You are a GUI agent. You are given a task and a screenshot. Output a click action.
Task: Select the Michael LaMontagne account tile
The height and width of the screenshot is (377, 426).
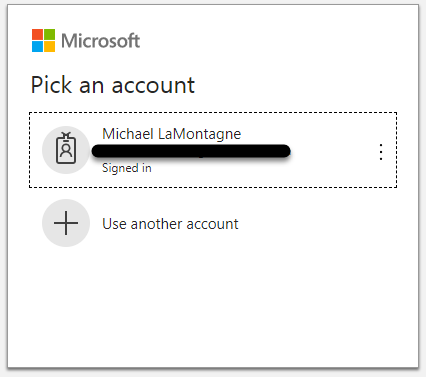coord(213,150)
